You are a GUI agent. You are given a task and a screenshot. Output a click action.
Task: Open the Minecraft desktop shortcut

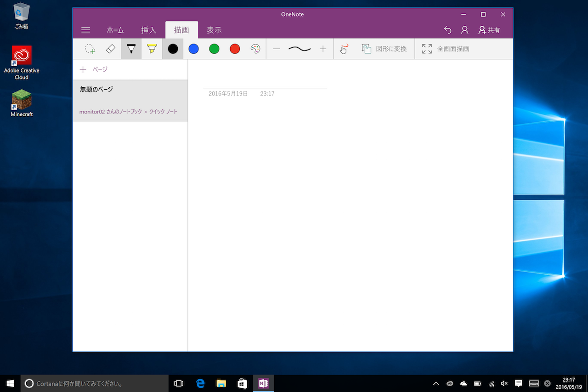click(x=22, y=103)
